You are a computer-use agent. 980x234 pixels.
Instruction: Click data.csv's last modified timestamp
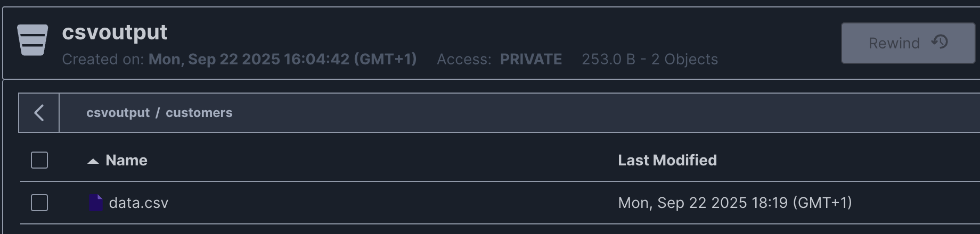(x=734, y=203)
